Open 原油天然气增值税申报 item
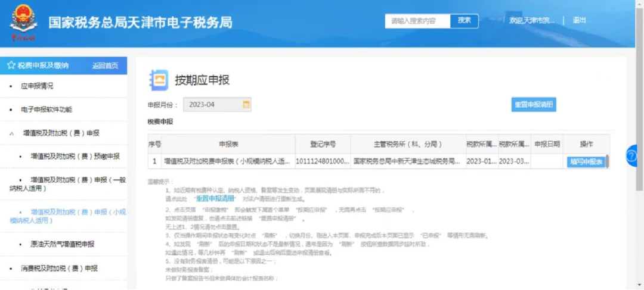Image resolution: width=644 pixels, height=290 pixels. (64, 244)
